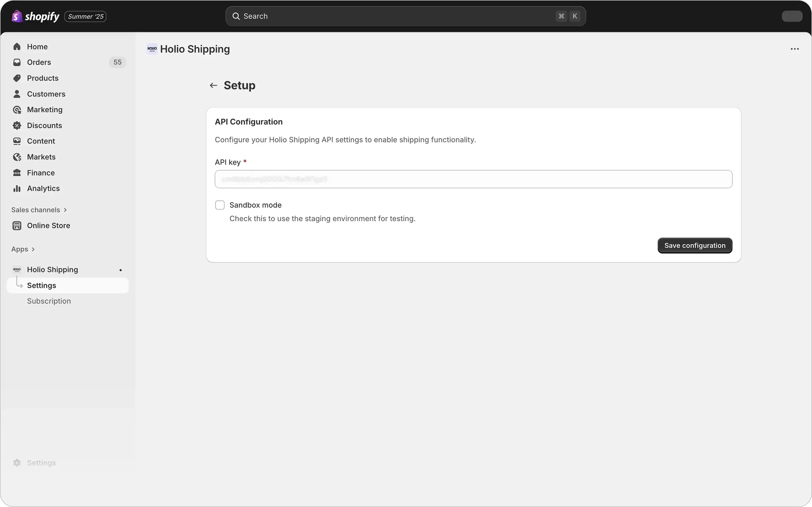Image resolution: width=812 pixels, height=507 pixels.
Task: Click the Orders inbox icon
Action: coord(17,62)
